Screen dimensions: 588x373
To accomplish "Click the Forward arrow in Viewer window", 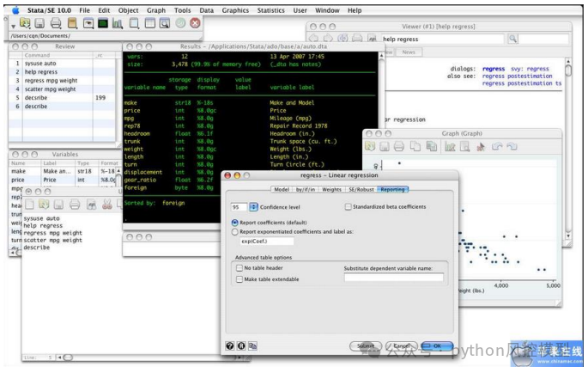I will [328, 39].
